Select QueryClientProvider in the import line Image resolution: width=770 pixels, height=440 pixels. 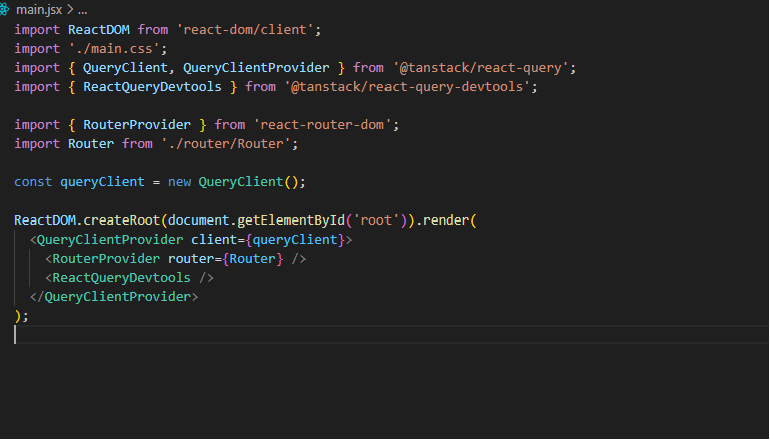click(256, 68)
